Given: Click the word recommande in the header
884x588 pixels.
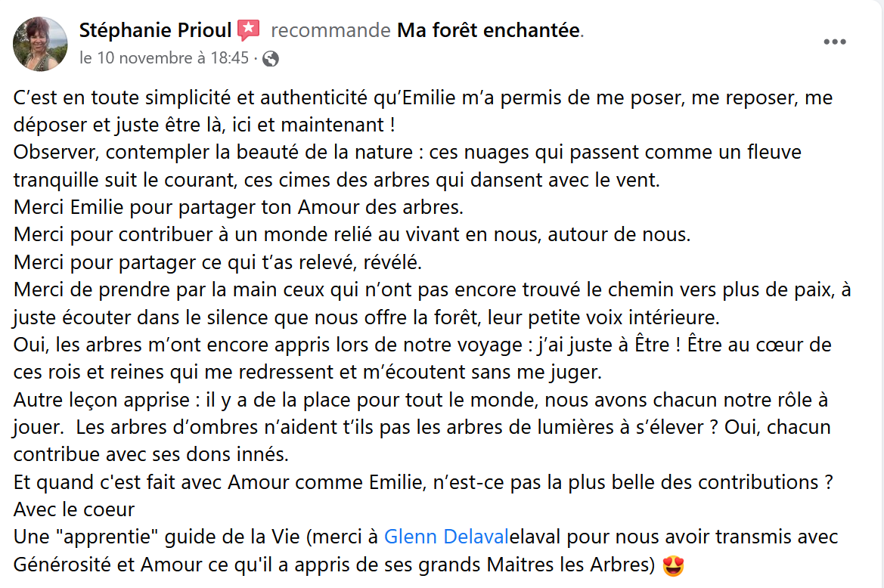Looking at the screenshot, I should pos(331,29).
